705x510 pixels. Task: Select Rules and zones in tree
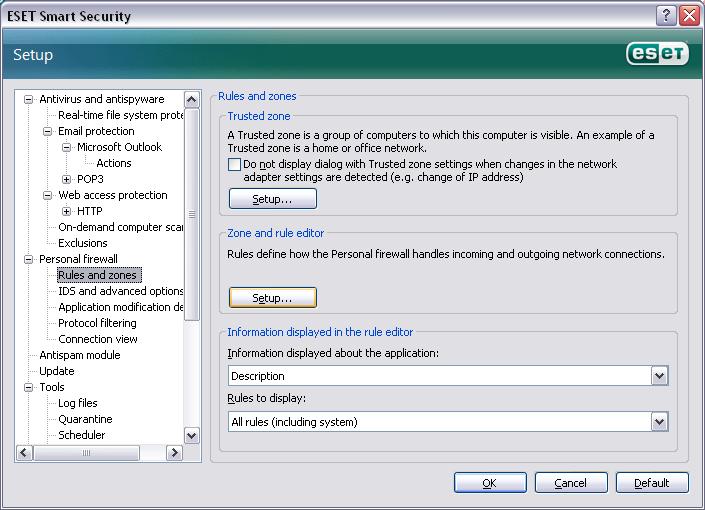pos(99,275)
